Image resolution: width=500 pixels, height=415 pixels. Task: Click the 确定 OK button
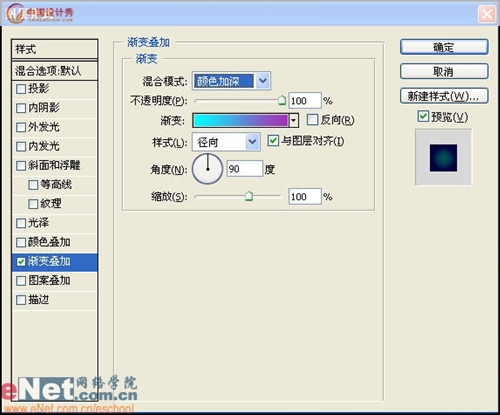click(x=444, y=47)
